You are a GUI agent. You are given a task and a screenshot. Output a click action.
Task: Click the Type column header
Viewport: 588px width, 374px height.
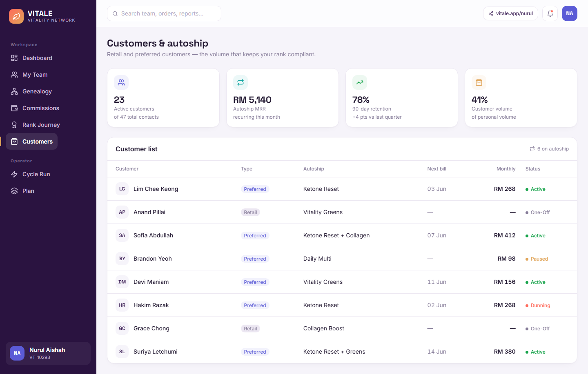click(247, 169)
